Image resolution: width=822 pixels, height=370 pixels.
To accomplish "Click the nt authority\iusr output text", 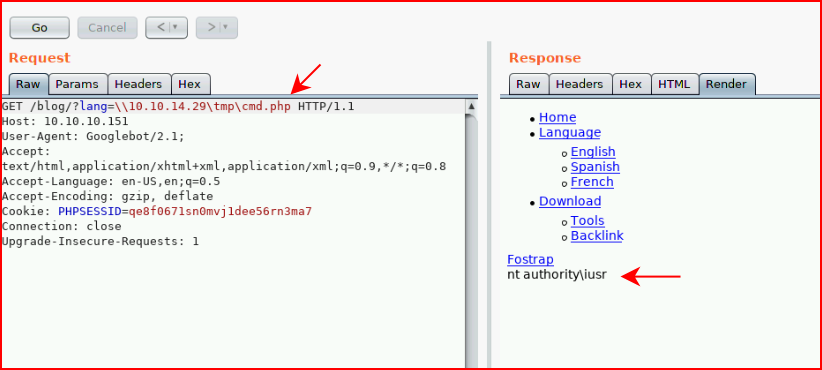I will click(557, 275).
